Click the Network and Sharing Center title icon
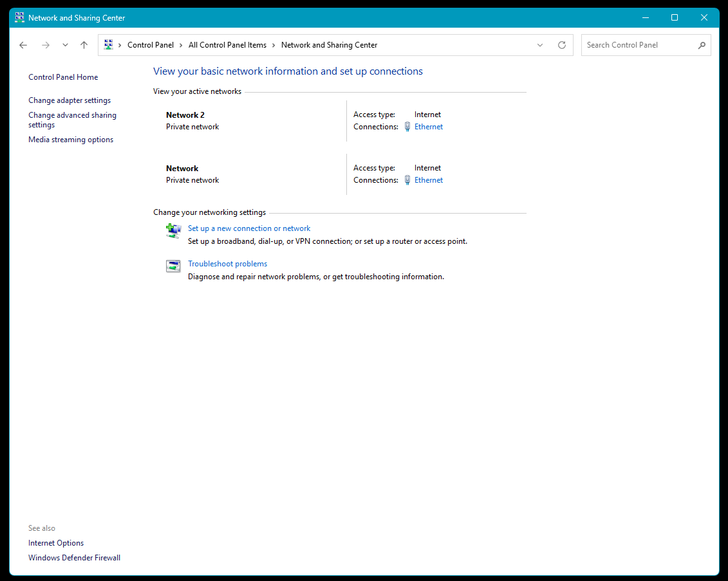 (x=20, y=18)
